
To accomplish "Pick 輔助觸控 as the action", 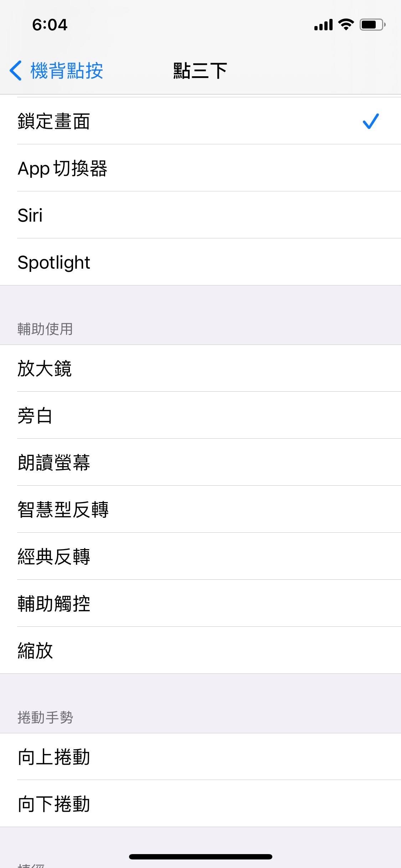I will click(54, 604).
